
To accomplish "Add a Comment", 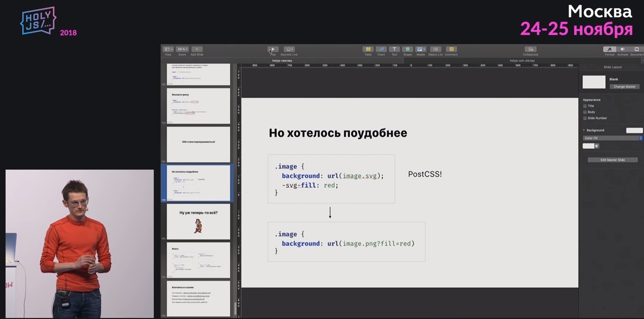I will pyautogui.click(x=451, y=49).
